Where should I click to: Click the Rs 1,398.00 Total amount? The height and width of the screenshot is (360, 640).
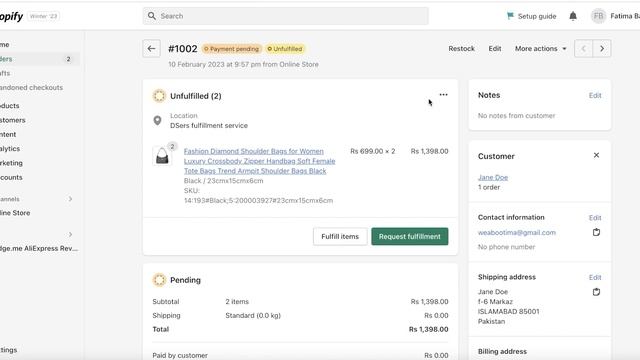pos(429,329)
